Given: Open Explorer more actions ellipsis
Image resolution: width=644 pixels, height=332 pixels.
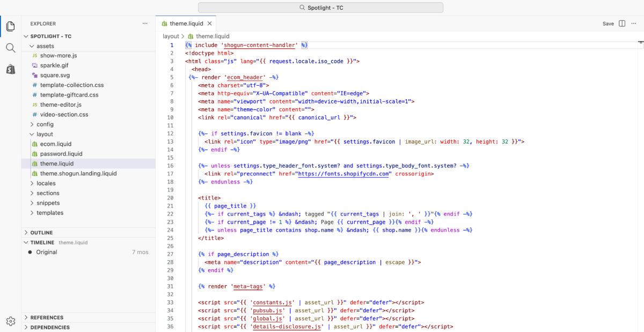Looking at the screenshot, I should coord(145,24).
